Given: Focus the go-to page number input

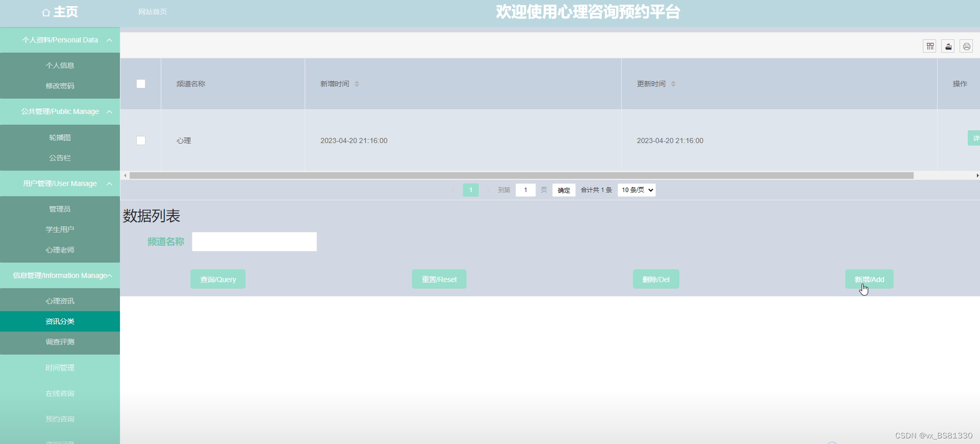Looking at the screenshot, I should [x=525, y=190].
